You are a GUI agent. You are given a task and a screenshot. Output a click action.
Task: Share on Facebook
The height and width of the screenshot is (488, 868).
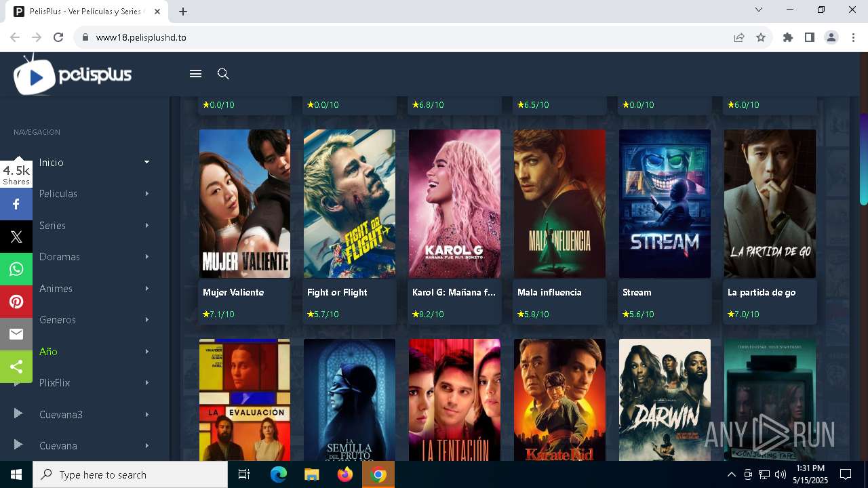pyautogui.click(x=16, y=204)
